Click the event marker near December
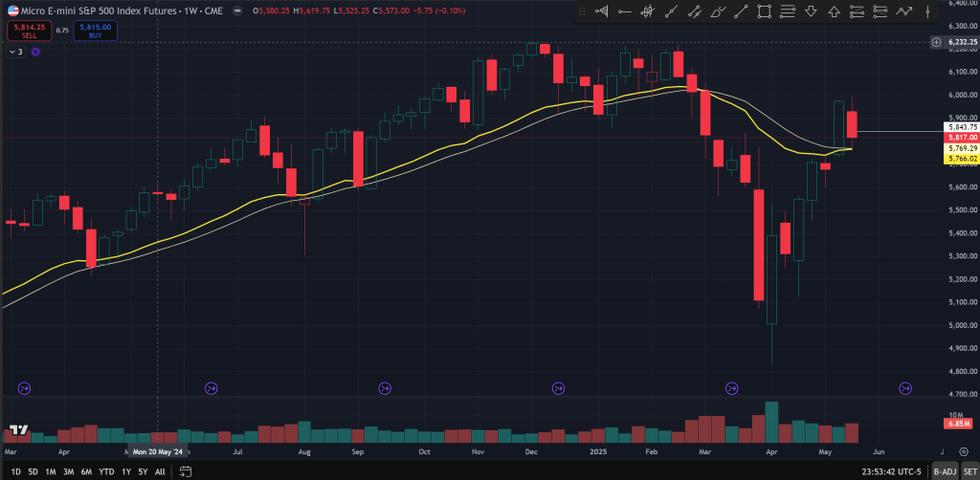 tap(558, 388)
